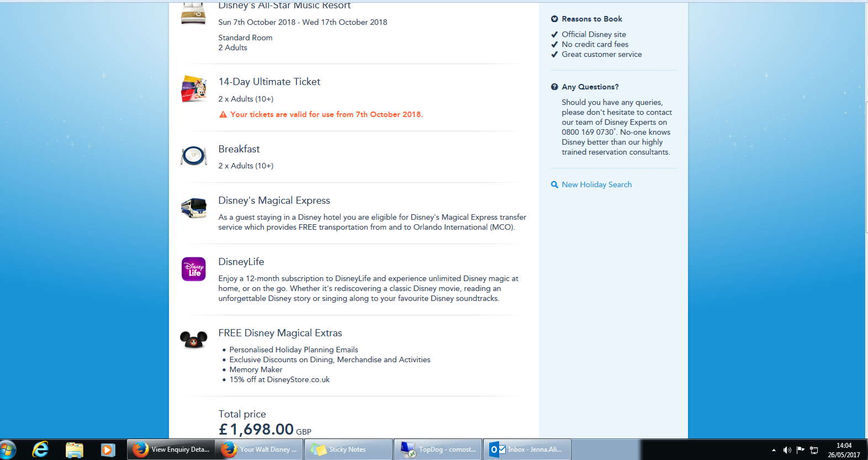Click the checkmark next to Official Disney site

pyautogui.click(x=554, y=34)
